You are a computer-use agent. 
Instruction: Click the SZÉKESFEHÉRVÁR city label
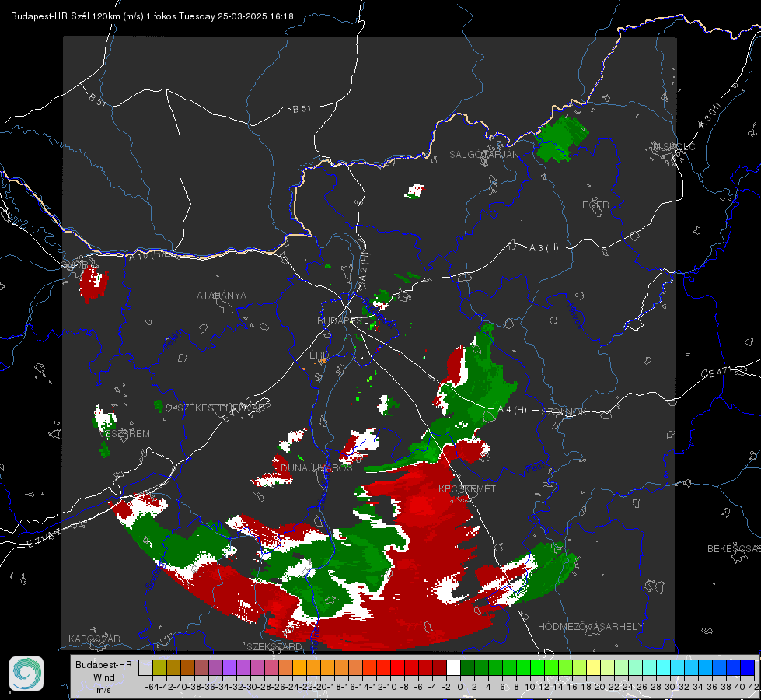pos(223,408)
